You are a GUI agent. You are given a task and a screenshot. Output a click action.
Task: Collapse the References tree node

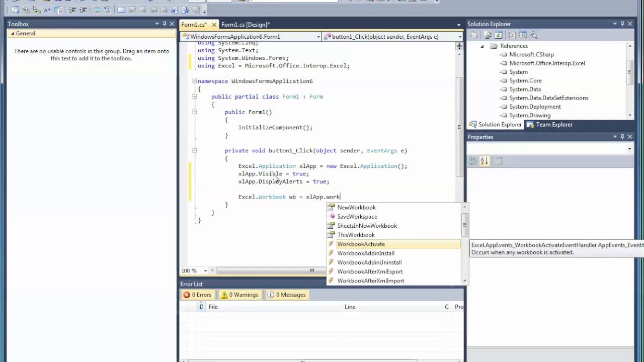[482, 46]
